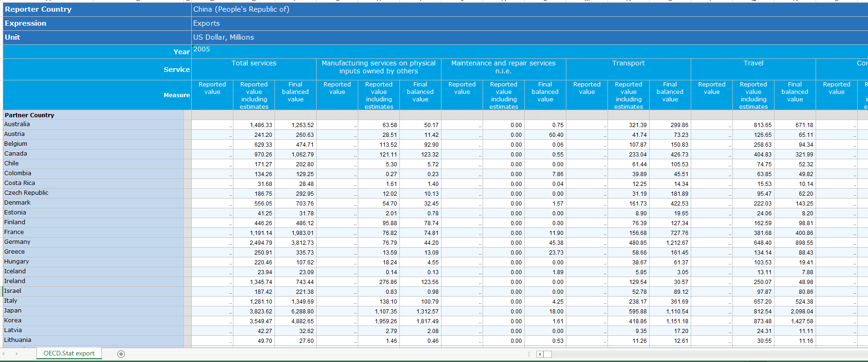Image resolution: width=868 pixels, height=362 pixels.
Task: Click the tab bar resize handle dots
Action: click(x=529, y=354)
